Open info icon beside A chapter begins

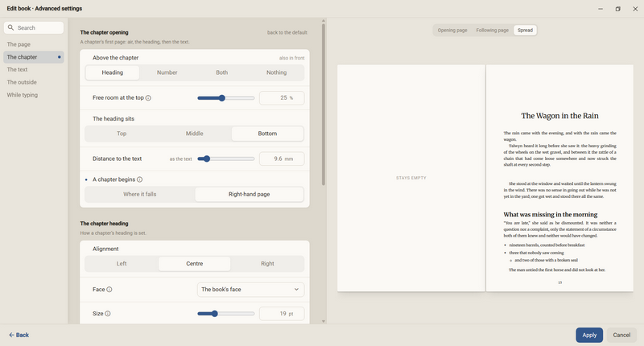[139, 179]
